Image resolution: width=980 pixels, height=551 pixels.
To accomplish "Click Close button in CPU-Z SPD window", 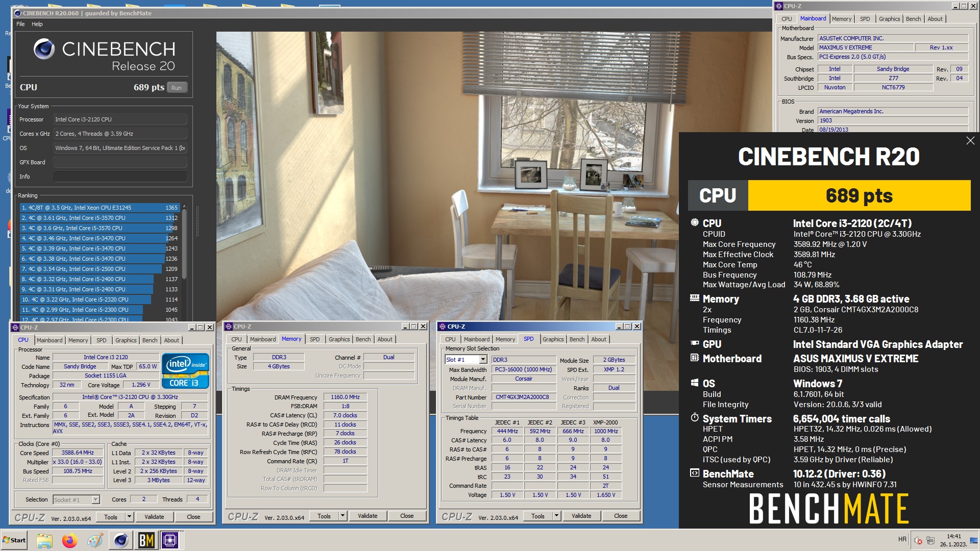I will pyautogui.click(x=621, y=516).
